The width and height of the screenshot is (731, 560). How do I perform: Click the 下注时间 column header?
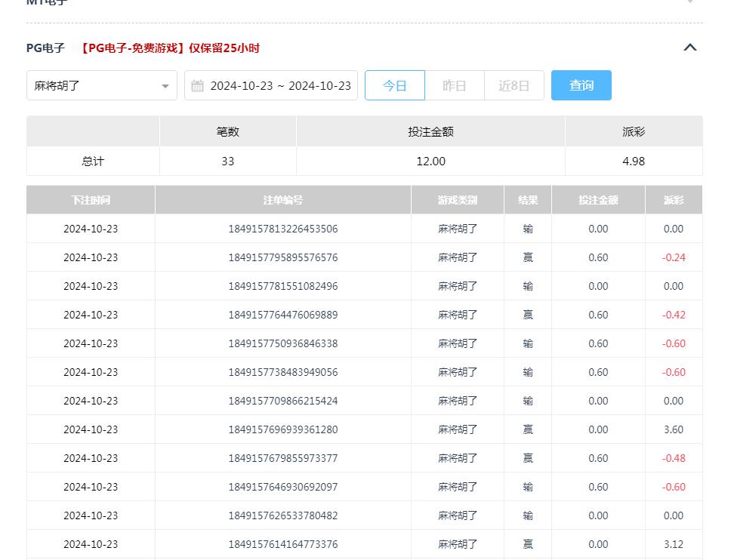coord(91,199)
